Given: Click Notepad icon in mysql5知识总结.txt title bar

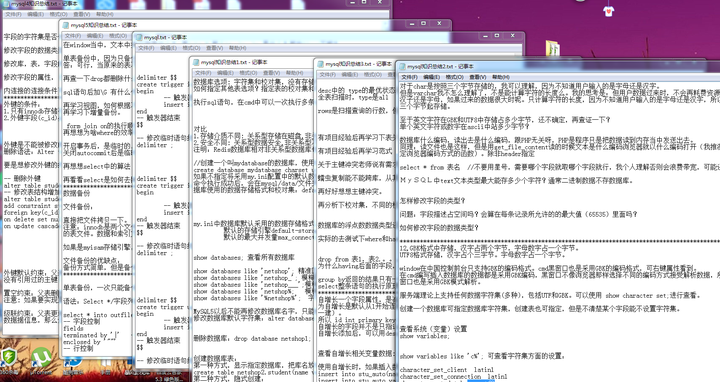Looking at the screenshot, I should point(65,25).
